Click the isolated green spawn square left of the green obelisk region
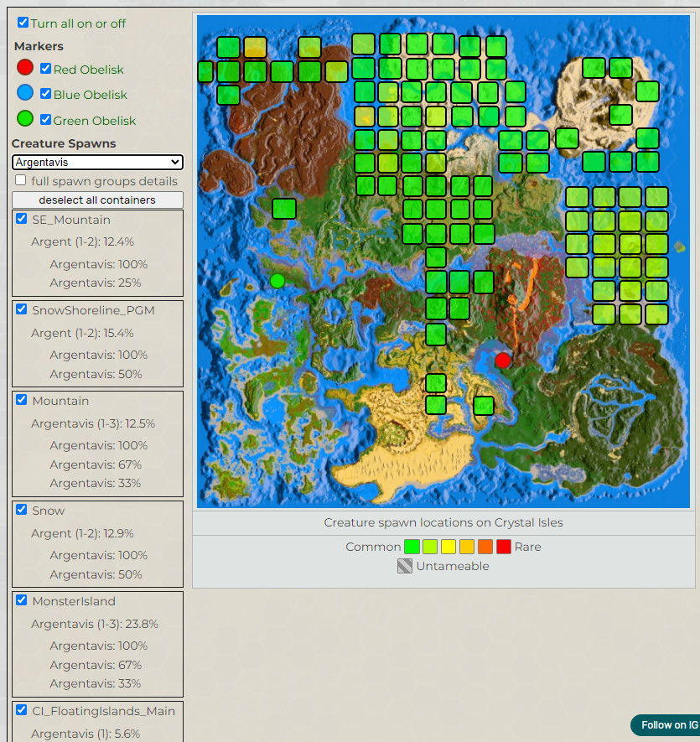Image resolution: width=700 pixels, height=742 pixels. point(284,209)
